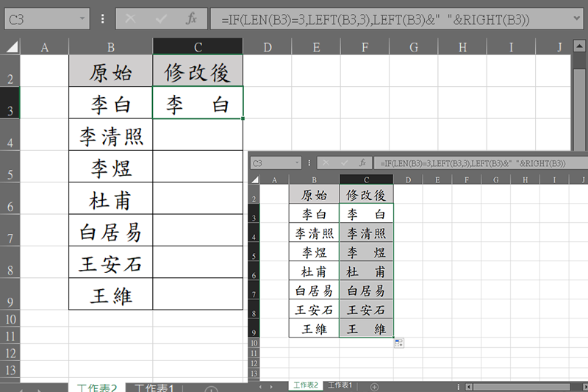
Task: Click the inset formula bar input field
Action: point(481,163)
